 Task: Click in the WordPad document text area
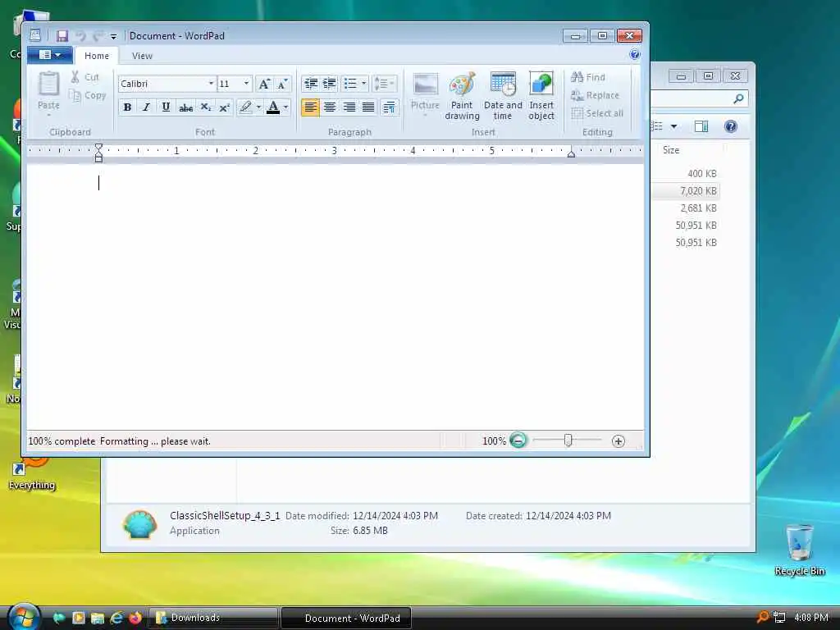click(336, 296)
